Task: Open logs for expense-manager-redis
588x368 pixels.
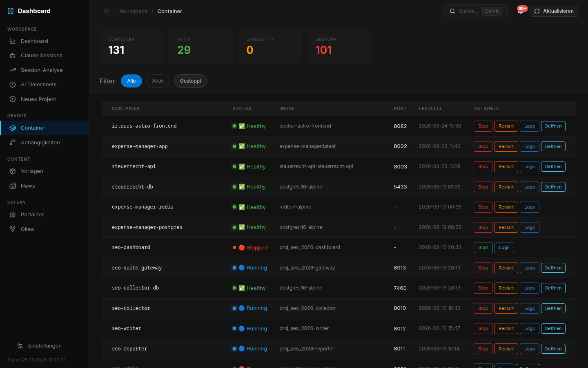Action: pos(529,207)
